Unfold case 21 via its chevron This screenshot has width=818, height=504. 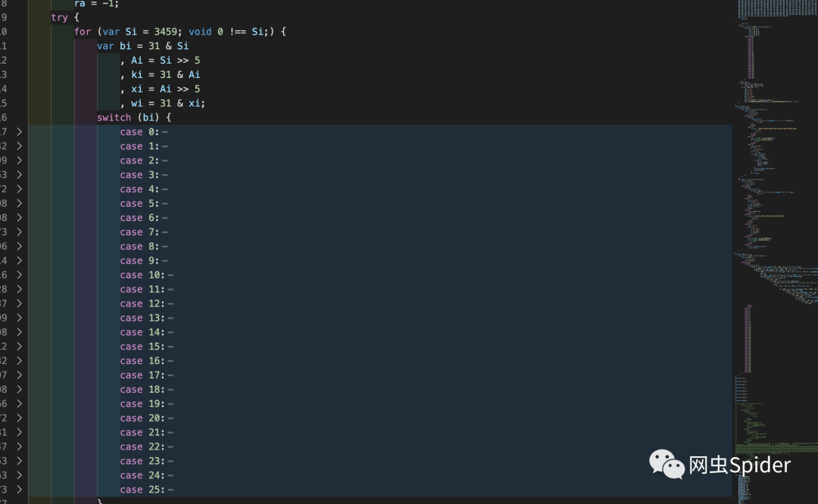19,433
